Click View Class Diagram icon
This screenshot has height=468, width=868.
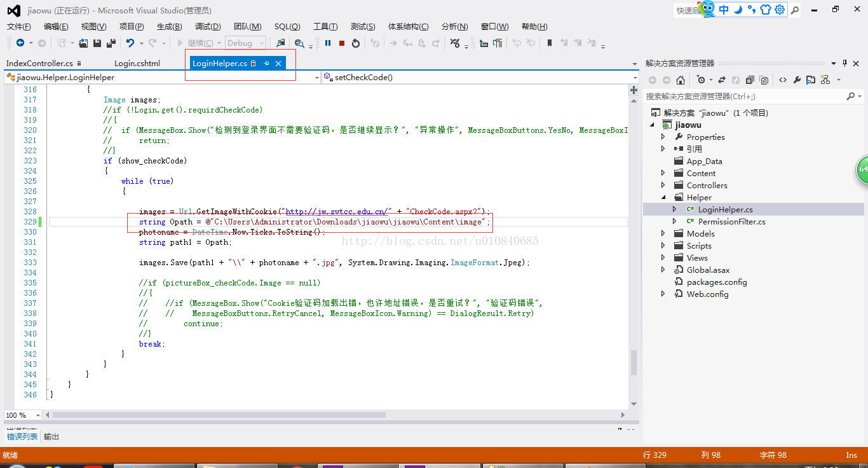tap(825, 80)
